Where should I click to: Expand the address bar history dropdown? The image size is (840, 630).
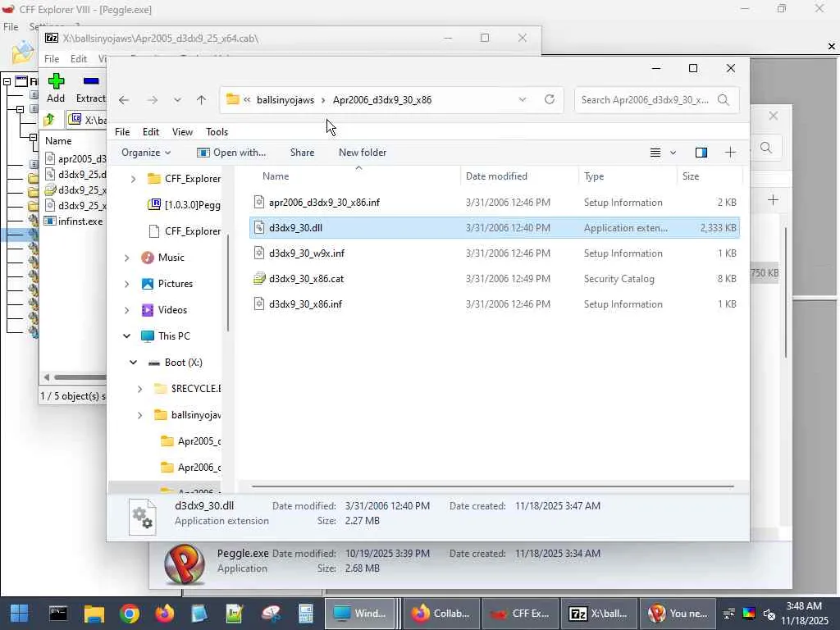coord(523,99)
